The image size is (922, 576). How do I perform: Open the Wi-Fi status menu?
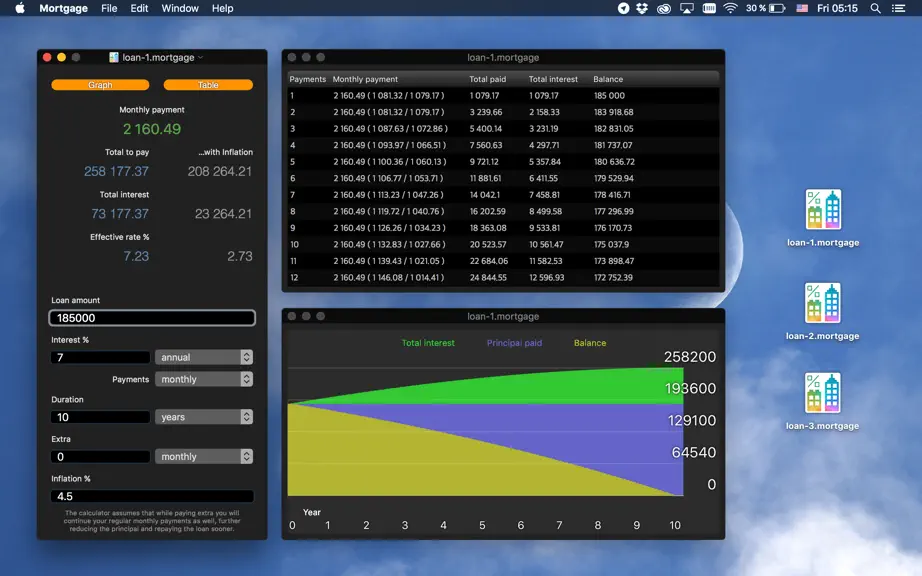[730, 8]
